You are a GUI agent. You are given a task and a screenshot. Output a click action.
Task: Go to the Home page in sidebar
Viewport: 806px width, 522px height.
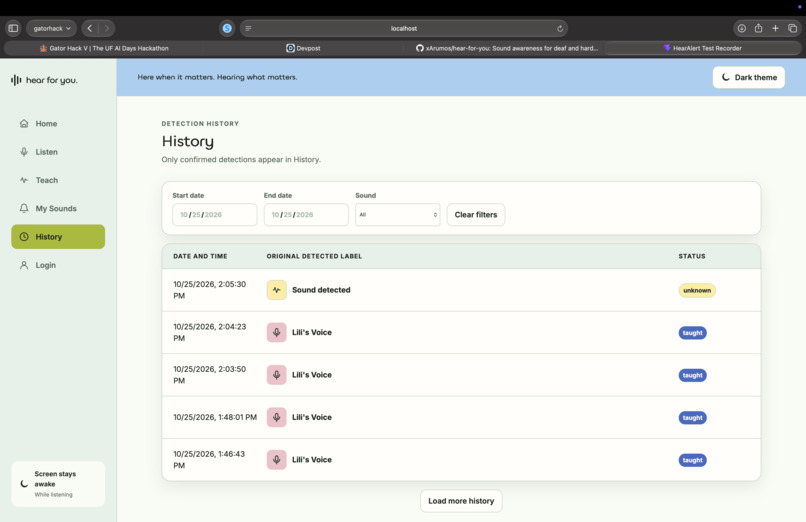[58, 124]
